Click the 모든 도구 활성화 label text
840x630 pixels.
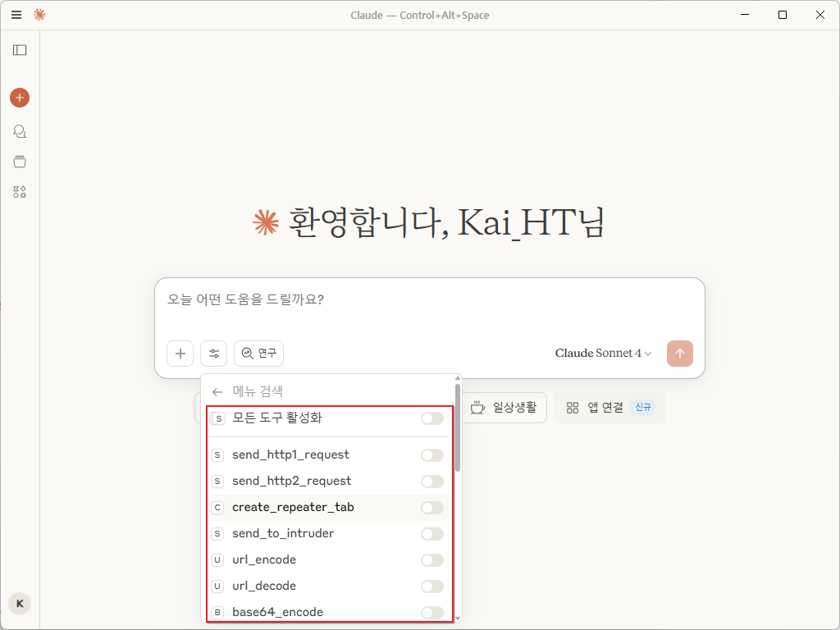277,418
